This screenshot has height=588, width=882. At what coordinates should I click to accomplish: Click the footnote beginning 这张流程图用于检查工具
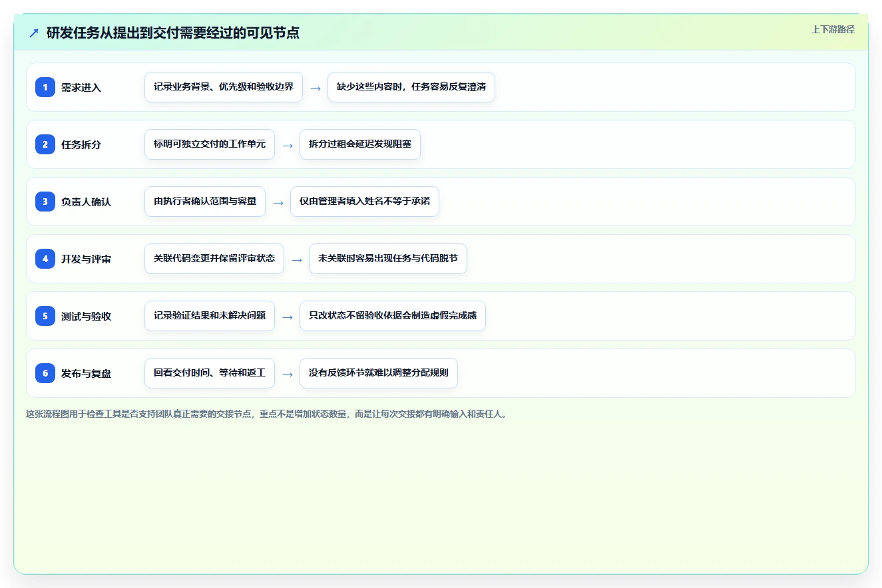[268, 414]
